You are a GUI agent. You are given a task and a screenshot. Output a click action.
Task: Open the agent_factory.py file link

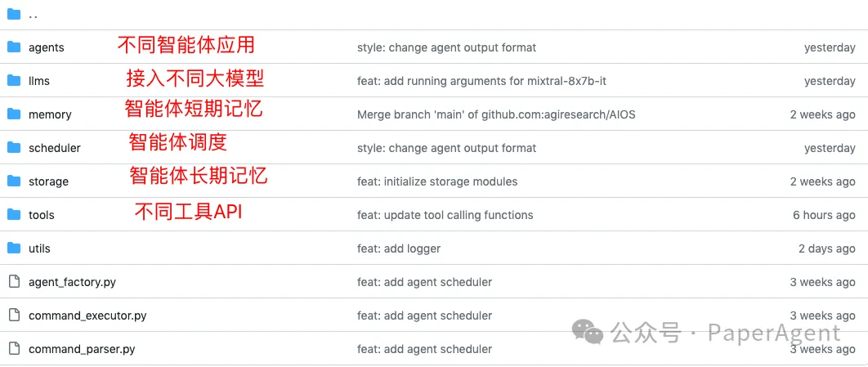point(72,282)
